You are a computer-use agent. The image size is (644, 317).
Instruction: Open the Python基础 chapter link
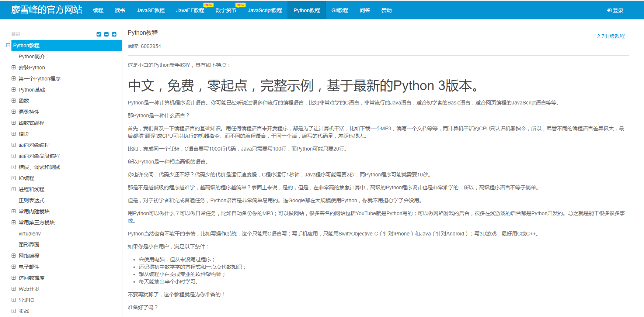click(32, 90)
